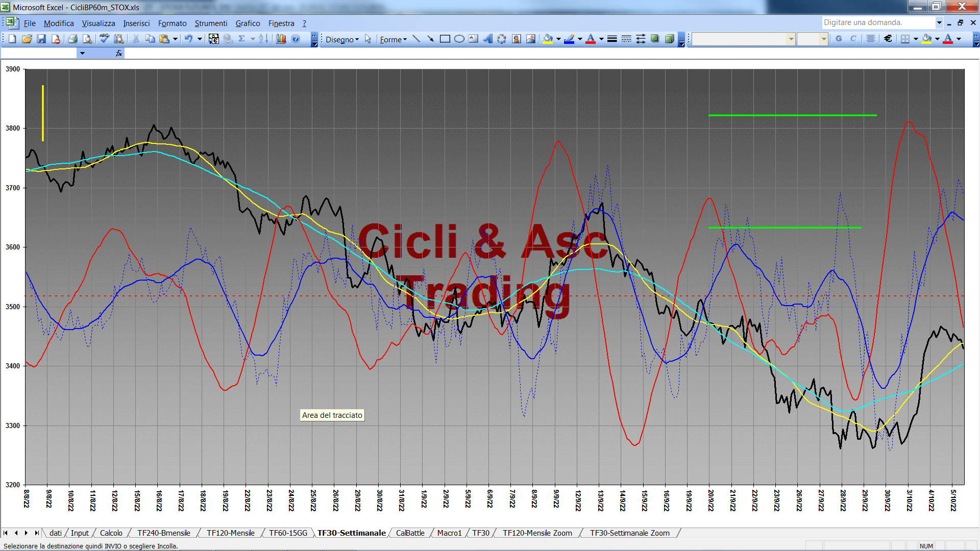Screen dimensions: 980x551
Task: Open the Inserisci menu
Action: [x=136, y=23]
